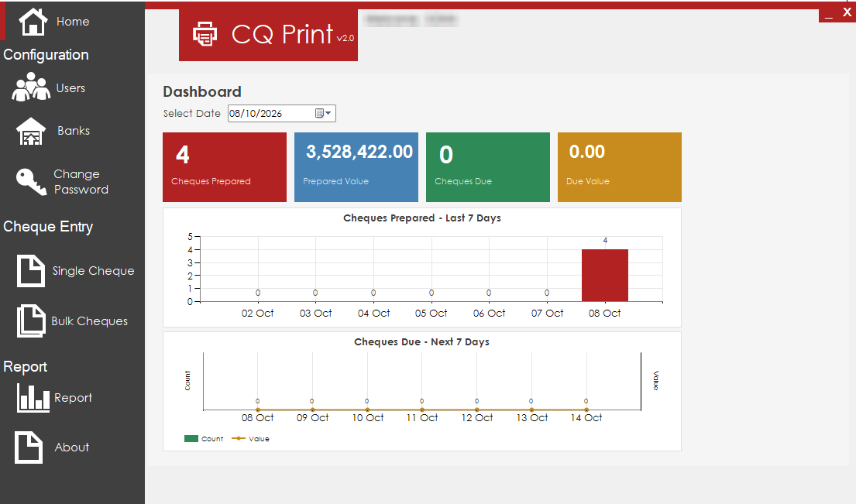Click the Single Cheque page icon
856x504 pixels.
[30, 270]
